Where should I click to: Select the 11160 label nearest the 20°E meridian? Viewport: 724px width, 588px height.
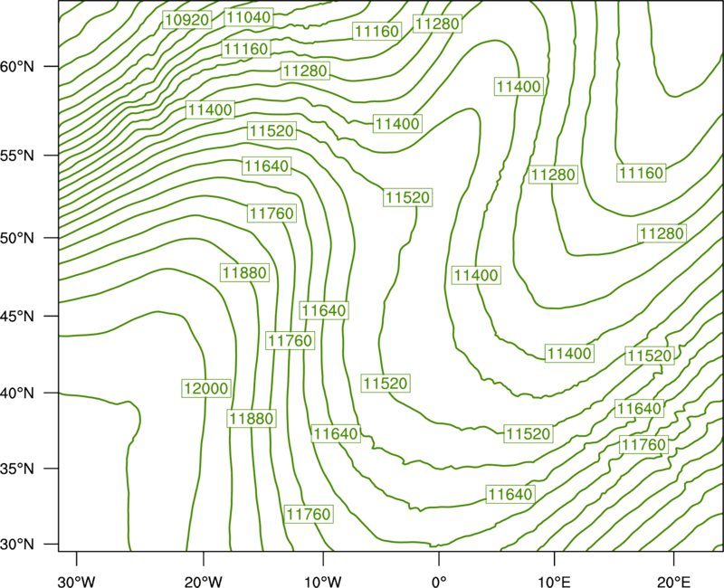click(642, 173)
